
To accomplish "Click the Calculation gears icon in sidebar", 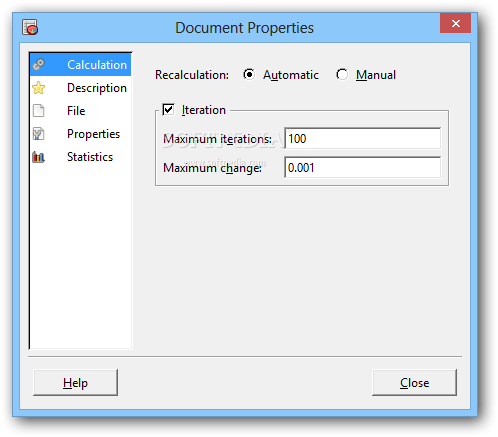I will click(38, 64).
